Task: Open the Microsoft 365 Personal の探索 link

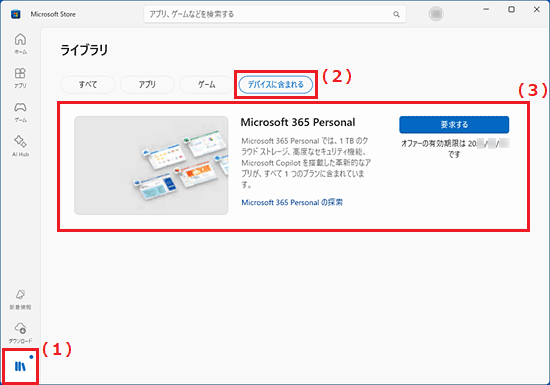Action: pos(292,202)
